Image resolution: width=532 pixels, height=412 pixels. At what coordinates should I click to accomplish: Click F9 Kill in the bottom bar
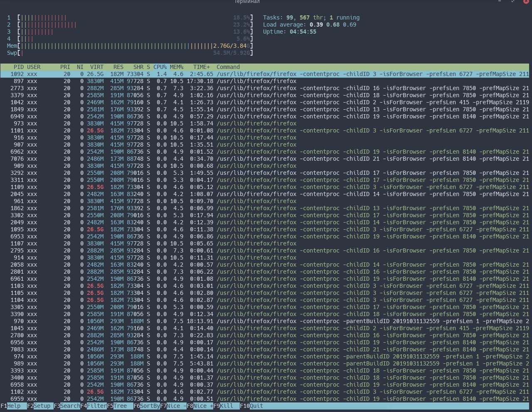click(227, 406)
